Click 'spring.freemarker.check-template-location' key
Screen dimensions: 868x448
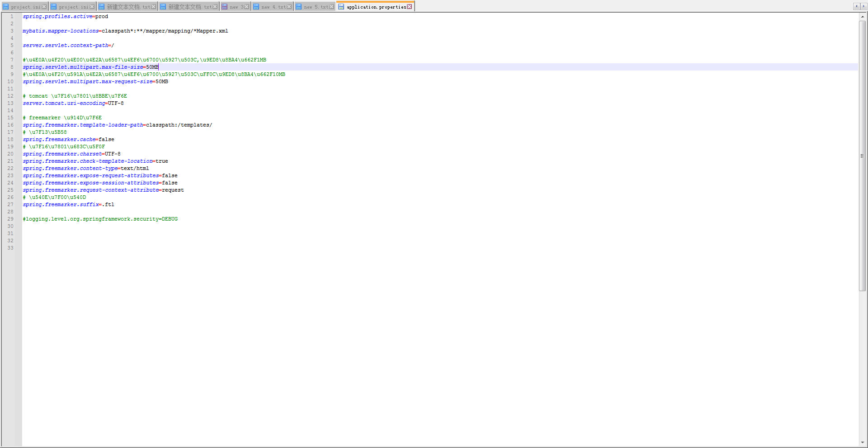(88, 161)
